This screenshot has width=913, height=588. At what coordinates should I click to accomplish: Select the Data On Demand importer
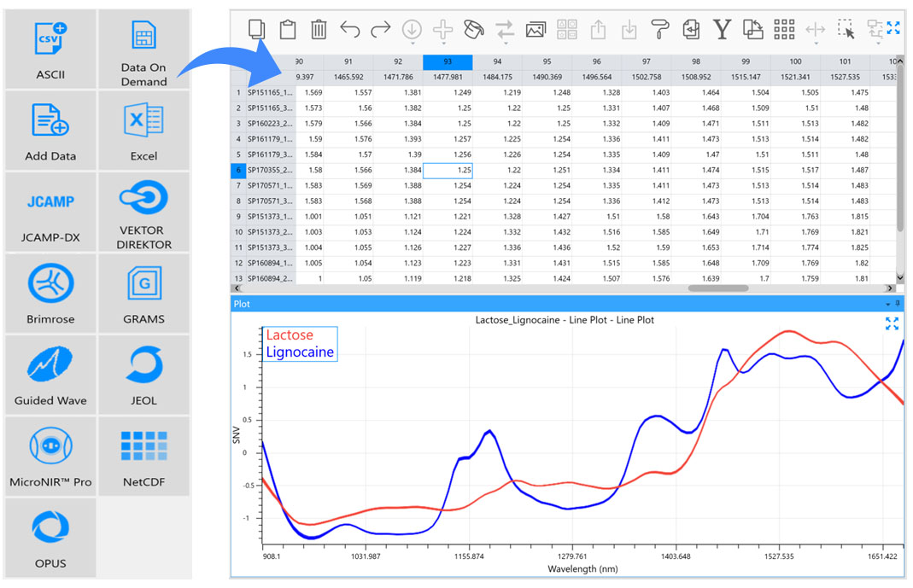tap(143, 49)
